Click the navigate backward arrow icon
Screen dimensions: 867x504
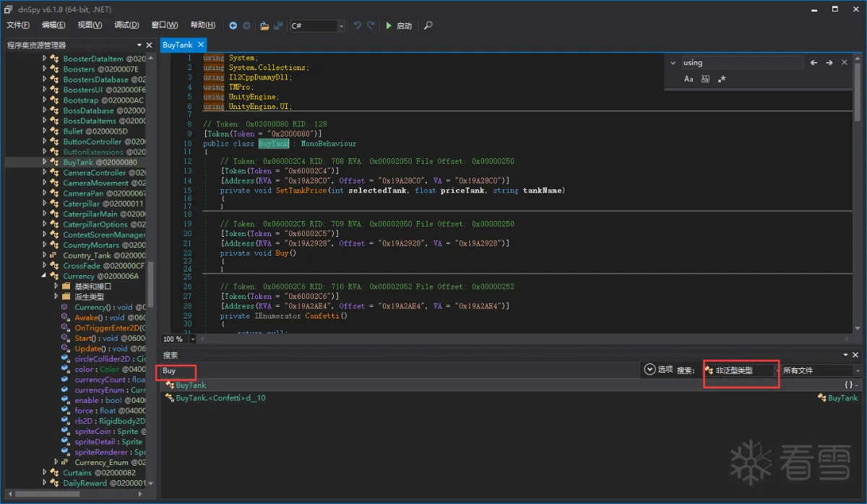point(233,25)
